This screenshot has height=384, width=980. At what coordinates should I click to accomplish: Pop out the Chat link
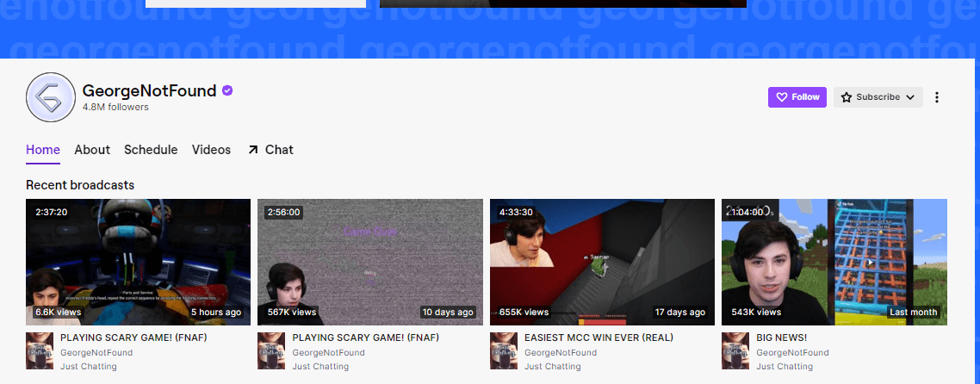pos(270,150)
